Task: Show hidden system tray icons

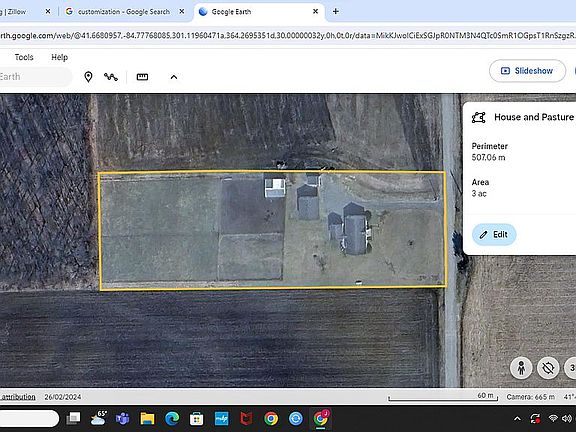Action: click(x=517, y=418)
